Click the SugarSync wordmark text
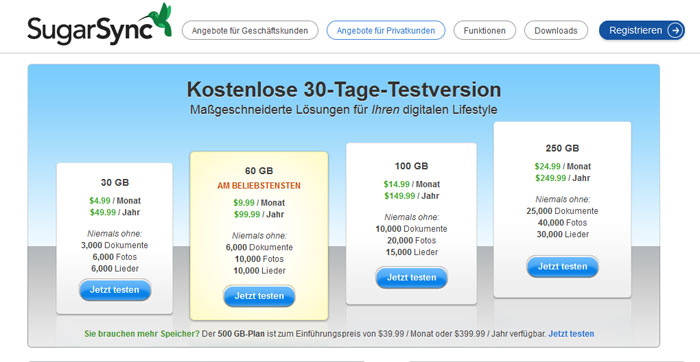700x362 pixels. pyautogui.click(x=89, y=30)
